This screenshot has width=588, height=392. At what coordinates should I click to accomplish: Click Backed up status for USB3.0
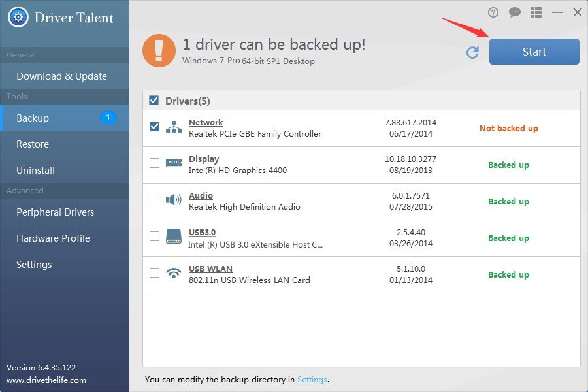(508, 238)
